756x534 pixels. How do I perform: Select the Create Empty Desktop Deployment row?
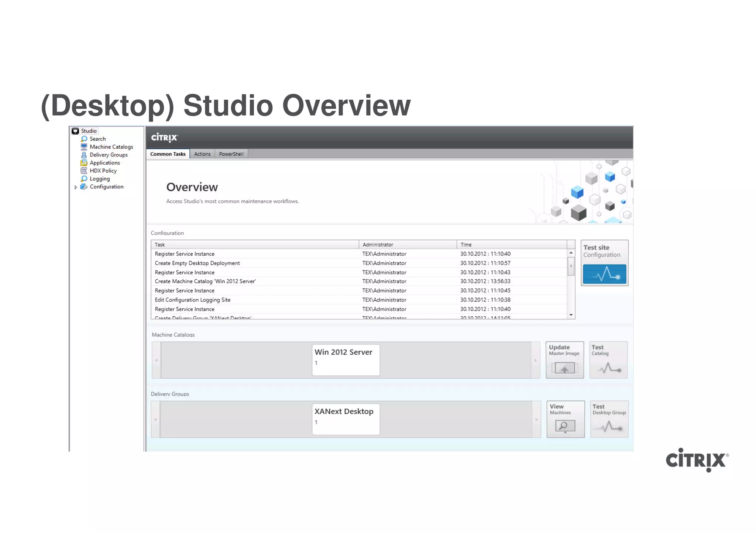click(359, 263)
